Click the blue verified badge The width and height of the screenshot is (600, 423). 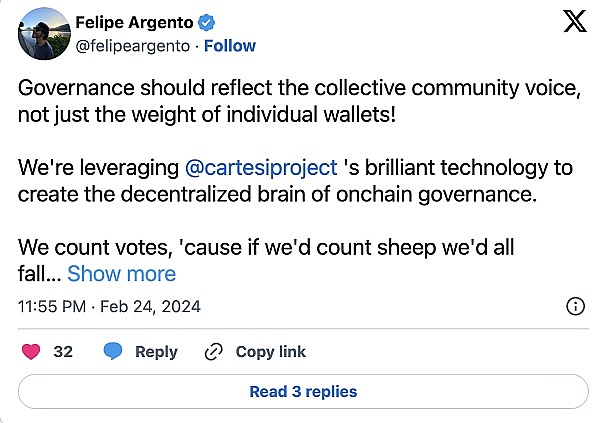(206, 23)
